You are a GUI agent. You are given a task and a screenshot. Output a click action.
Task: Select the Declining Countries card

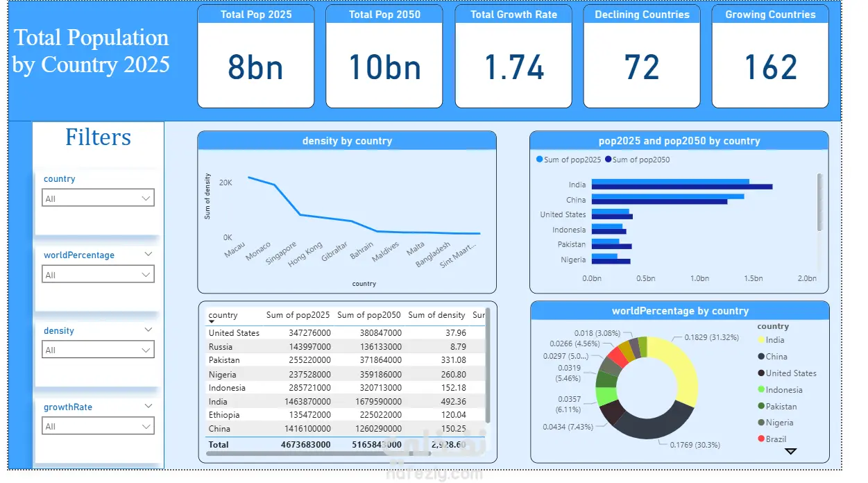(x=642, y=56)
